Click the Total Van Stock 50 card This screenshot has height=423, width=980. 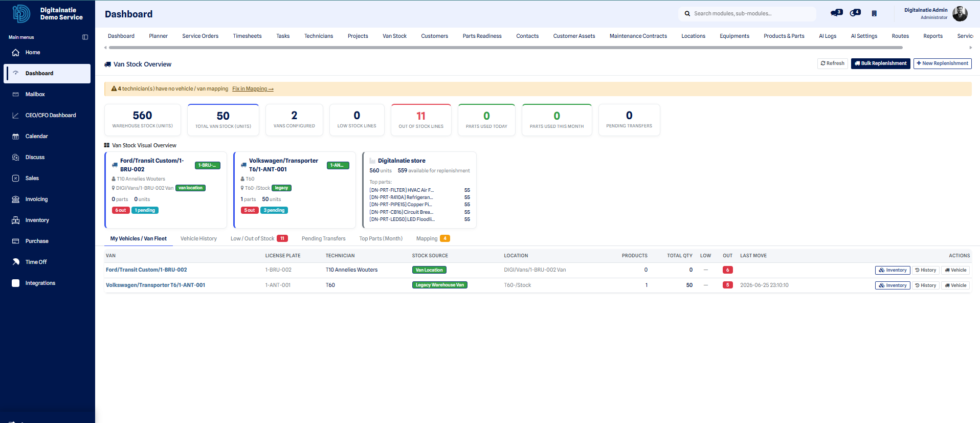(x=223, y=120)
